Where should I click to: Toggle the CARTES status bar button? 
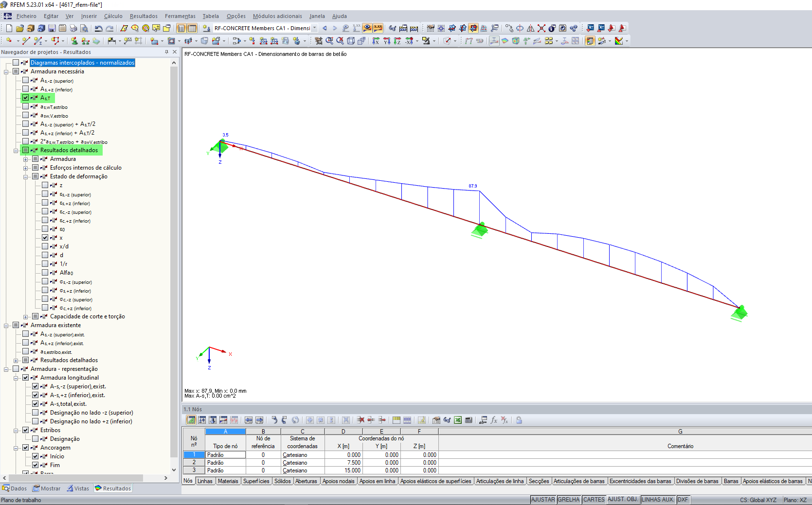pyautogui.click(x=594, y=500)
